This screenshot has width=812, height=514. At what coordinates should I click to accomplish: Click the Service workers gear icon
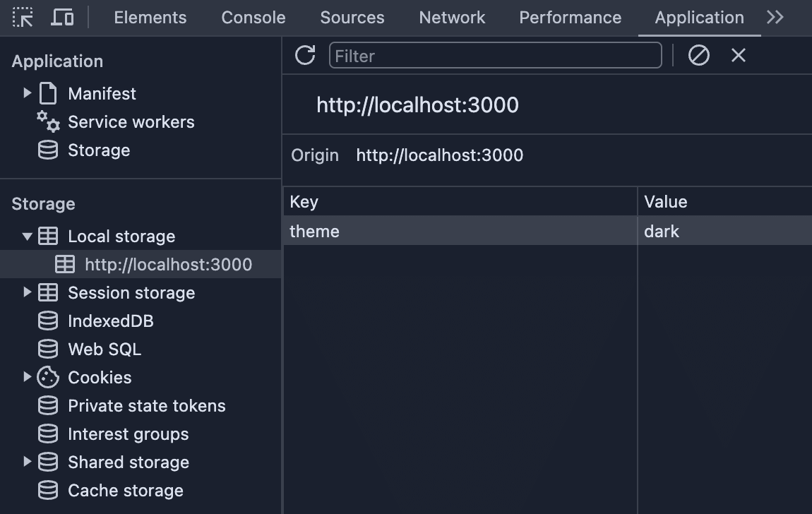click(x=47, y=121)
